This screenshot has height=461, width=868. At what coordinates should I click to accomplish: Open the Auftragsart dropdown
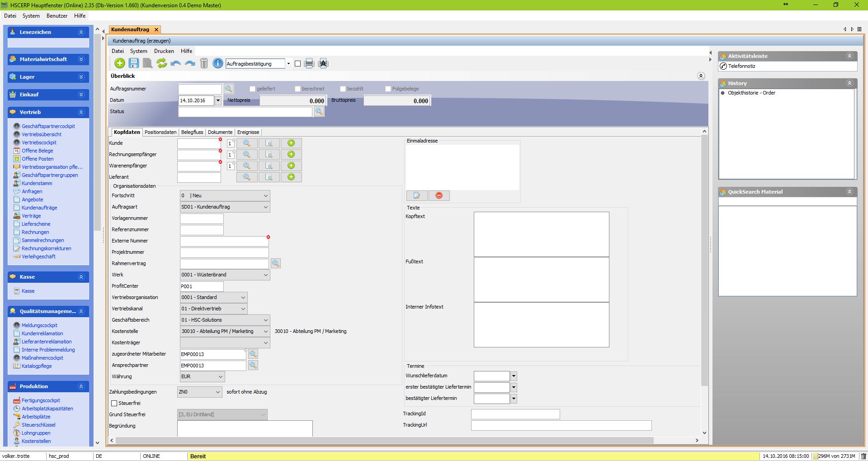click(x=265, y=207)
